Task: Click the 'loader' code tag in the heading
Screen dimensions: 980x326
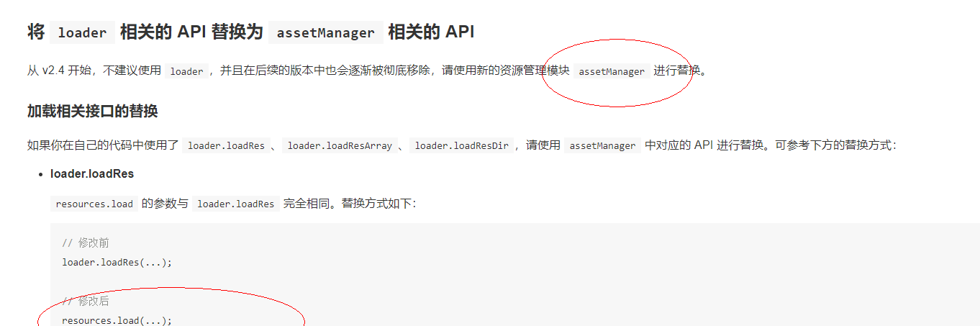Action: (82, 32)
